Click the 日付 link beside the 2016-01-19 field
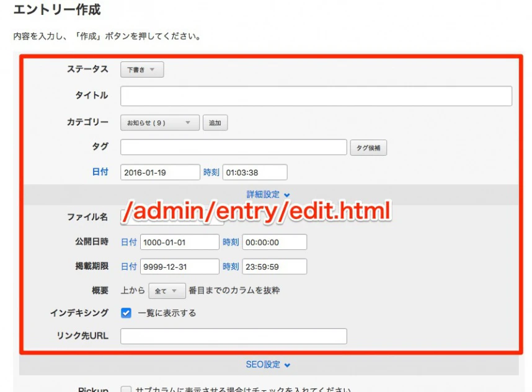Viewport: 532px width, 392px height. click(100, 172)
